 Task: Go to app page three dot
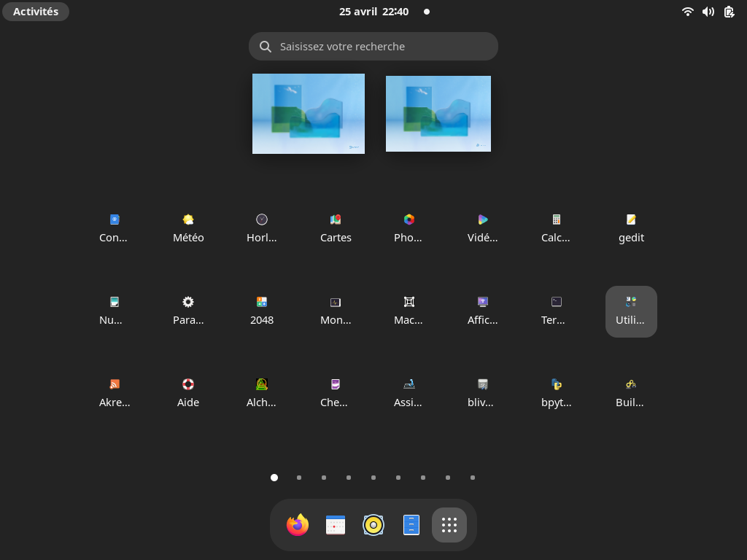tap(324, 478)
